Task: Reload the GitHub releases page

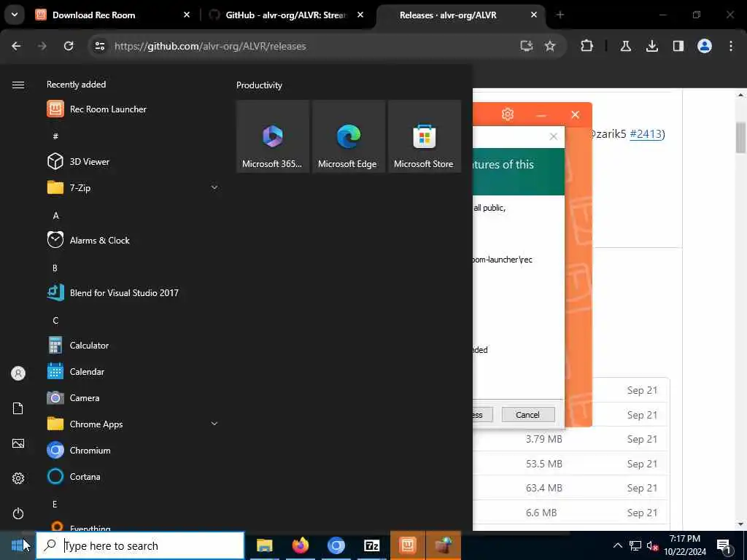Action: coord(69,46)
